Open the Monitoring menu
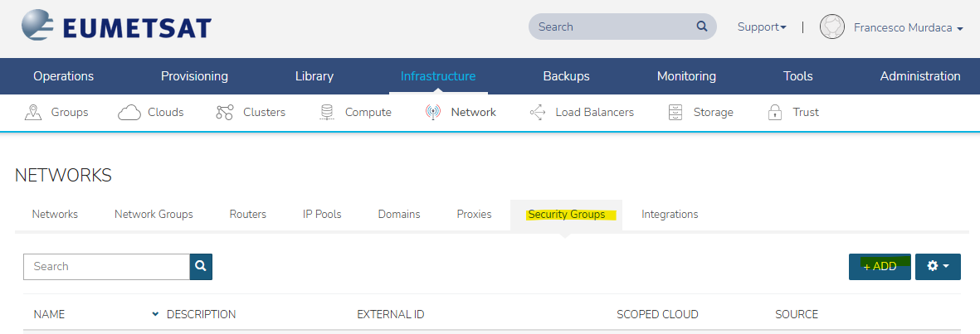The width and height of the screenshot is (980, 334). 686,76
